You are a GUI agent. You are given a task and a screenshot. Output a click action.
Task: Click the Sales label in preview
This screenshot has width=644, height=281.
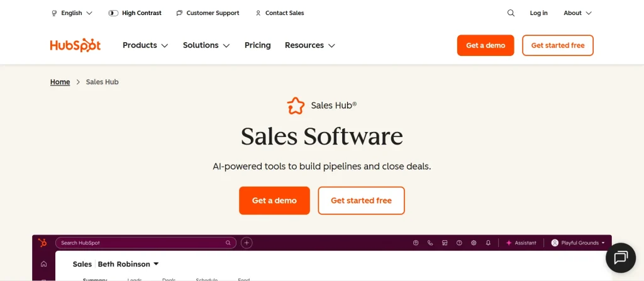[x=82, y=264]
